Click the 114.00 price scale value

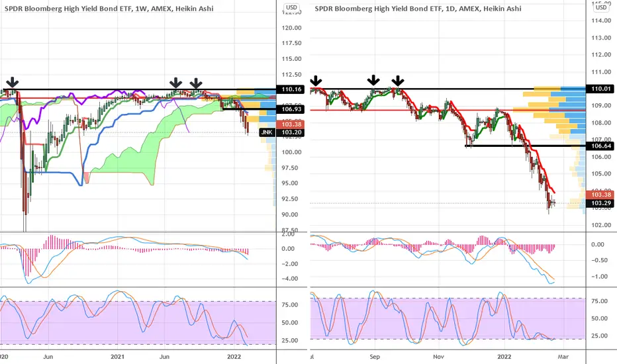pyautogui.click(x=601, y=21)
